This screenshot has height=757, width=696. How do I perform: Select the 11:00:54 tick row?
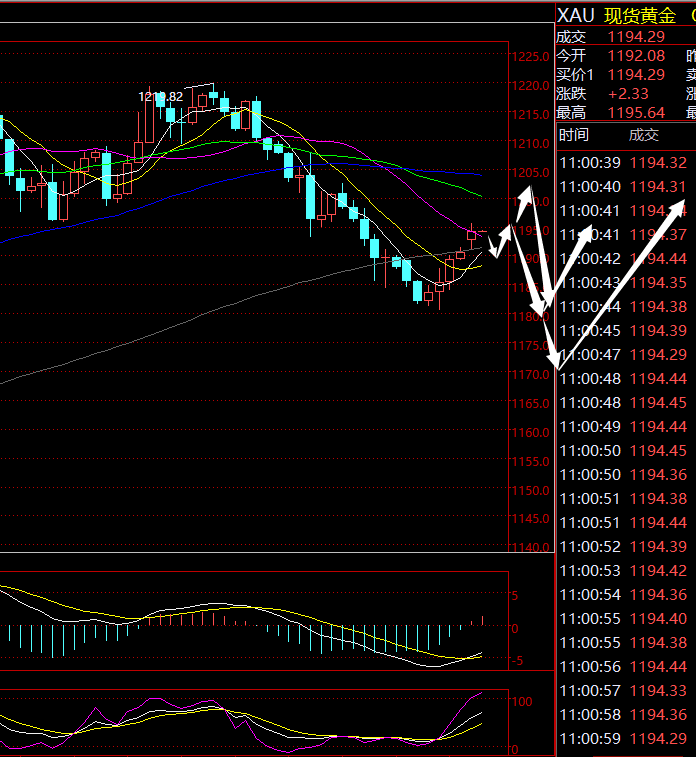coord(623,595)
